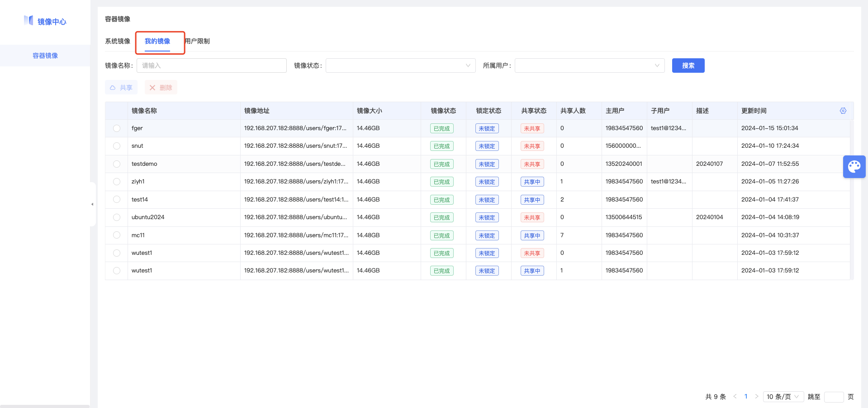This screenshot has height=408, width=868.
Task: Open the 10 条/页 page size dropdown
Action: pyautogui.click(x=783, y=397)
